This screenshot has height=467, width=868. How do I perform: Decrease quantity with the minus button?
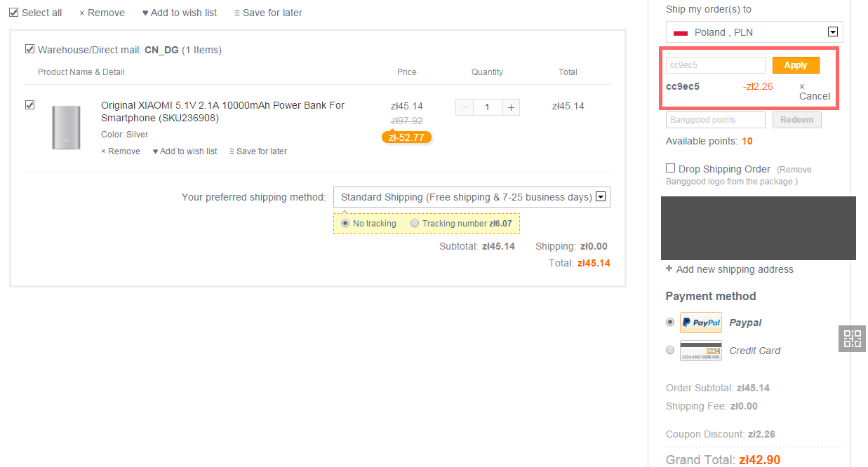pyautogui.click(x=465, y=107)
